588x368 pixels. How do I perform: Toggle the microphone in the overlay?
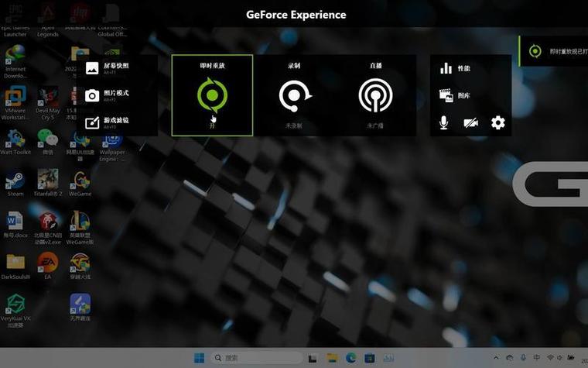(x=443, y=122)
